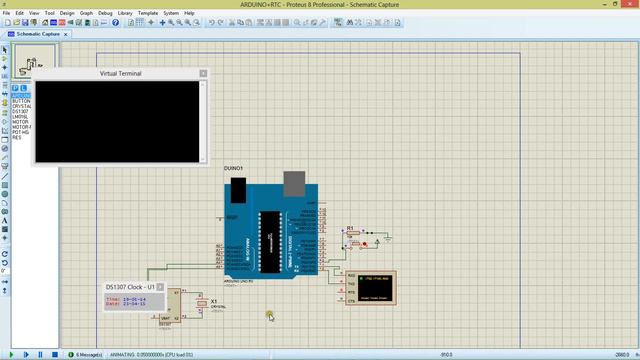Select the Component Mode tool
The image size is (640, 360).
coord(5,59)
